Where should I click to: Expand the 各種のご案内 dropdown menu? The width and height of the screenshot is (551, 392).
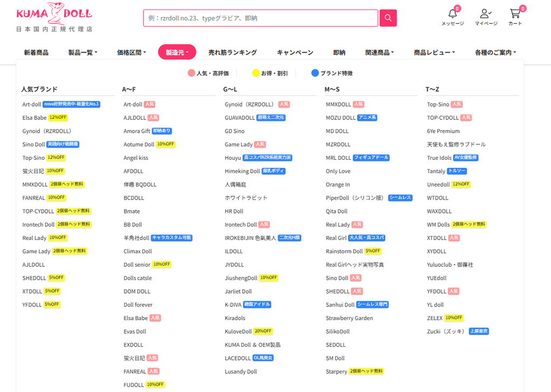point(496,52)
